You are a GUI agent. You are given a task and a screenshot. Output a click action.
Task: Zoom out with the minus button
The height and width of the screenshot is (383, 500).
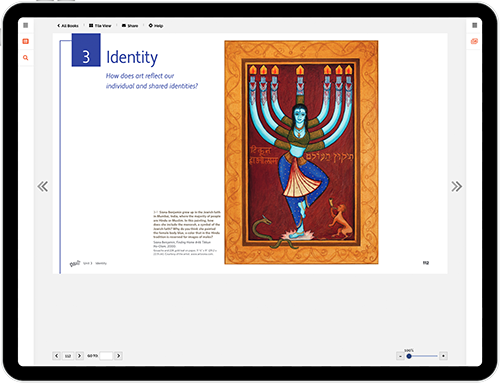coord(400,356)
